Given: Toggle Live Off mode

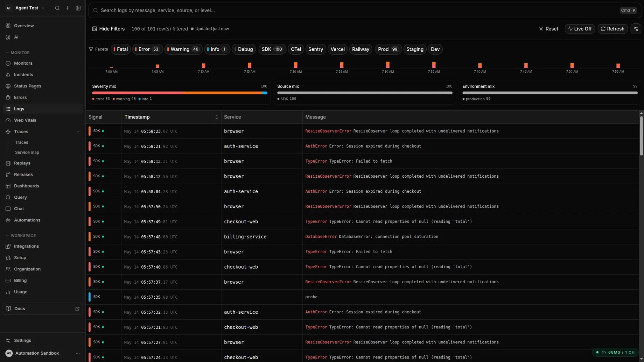Looking at the screenshot, I should (580, 29).
